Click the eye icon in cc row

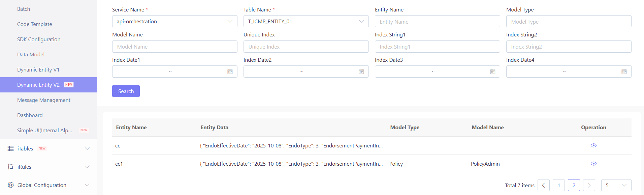[593, 145]
